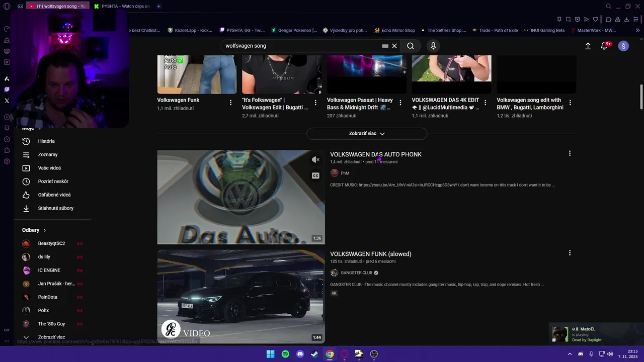Open X (Twitter) in the Opera sidebar

click(x=7, y=101)
